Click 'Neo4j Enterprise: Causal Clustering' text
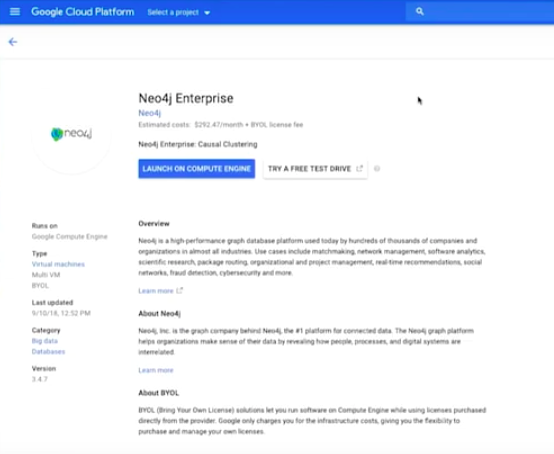 click(198, 144)
